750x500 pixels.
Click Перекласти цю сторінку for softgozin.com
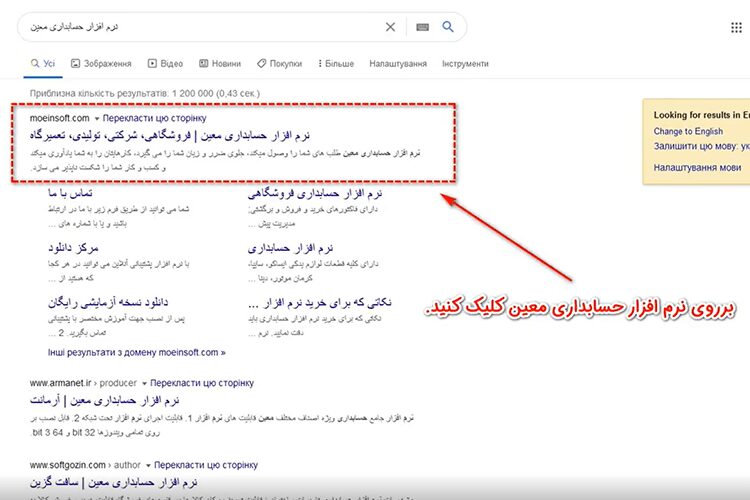(x=206, y=465)
